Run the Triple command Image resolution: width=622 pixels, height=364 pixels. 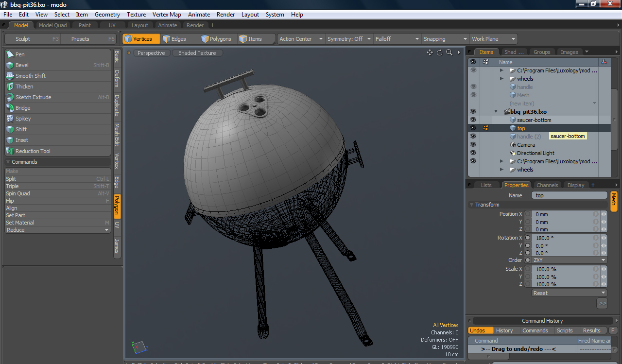[58, 186]
